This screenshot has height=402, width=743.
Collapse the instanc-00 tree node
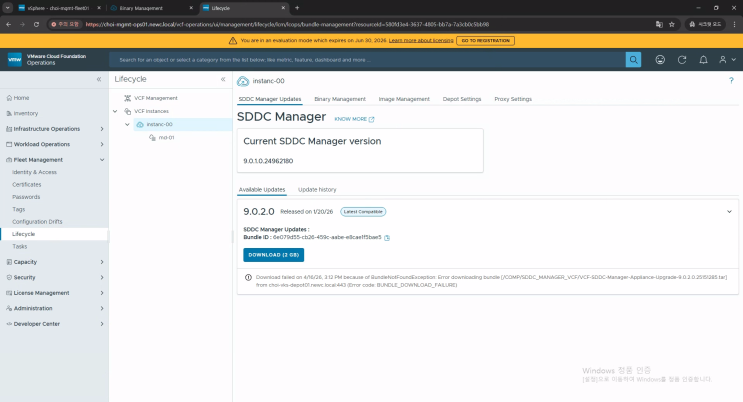127,124
